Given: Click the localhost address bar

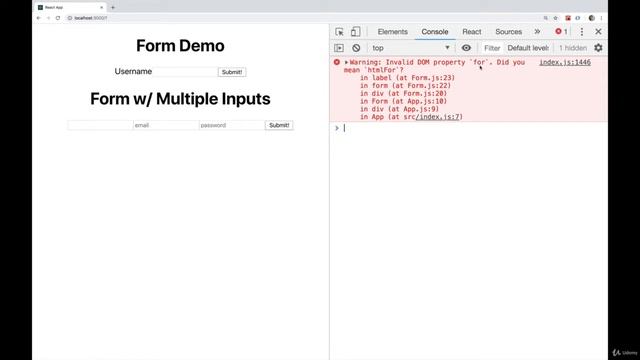Looking at the screenshot, I should point(302,18).
